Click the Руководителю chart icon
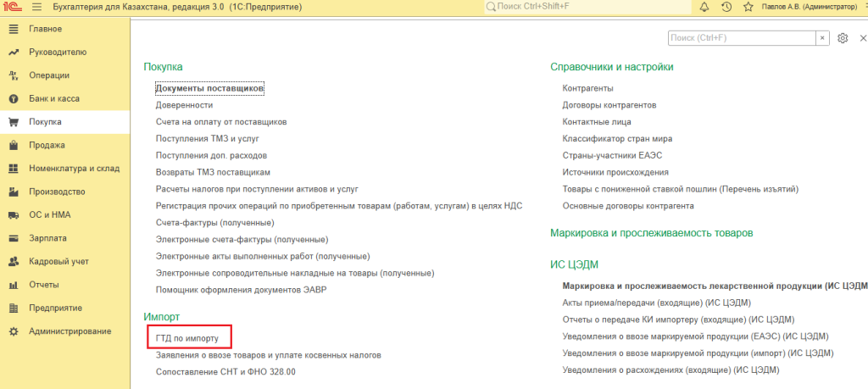 14,52
